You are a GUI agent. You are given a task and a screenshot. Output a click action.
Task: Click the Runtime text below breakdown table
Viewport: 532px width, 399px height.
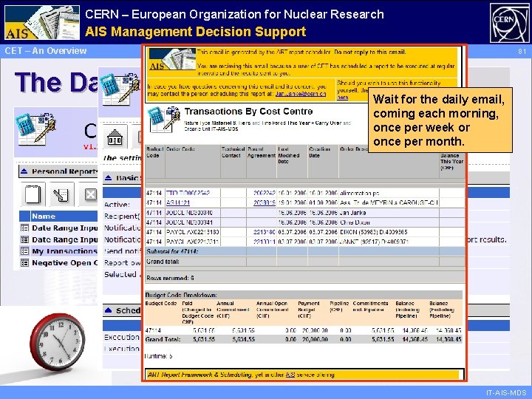[158, 356]
